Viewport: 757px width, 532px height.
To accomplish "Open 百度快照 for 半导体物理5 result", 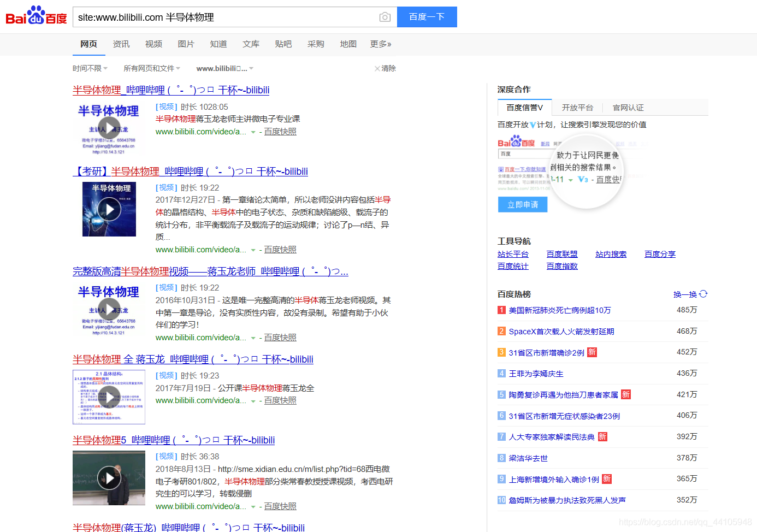I will point(280,506).
